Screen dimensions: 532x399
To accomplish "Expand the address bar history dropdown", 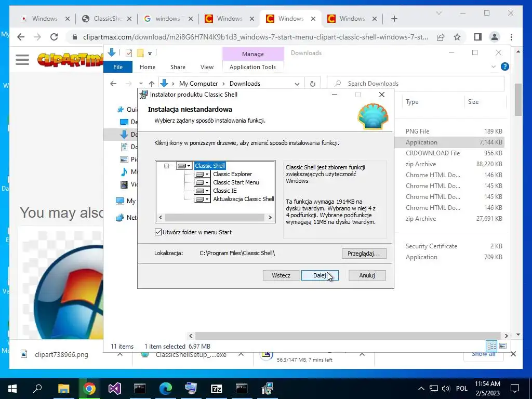I will (x=297, y=84).
